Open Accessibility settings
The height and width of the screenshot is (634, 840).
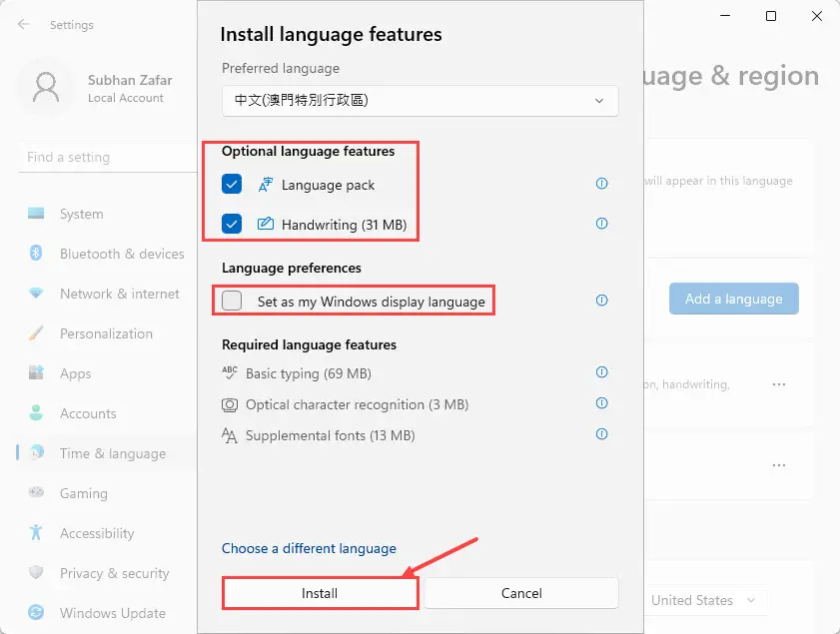click(107, 533)
